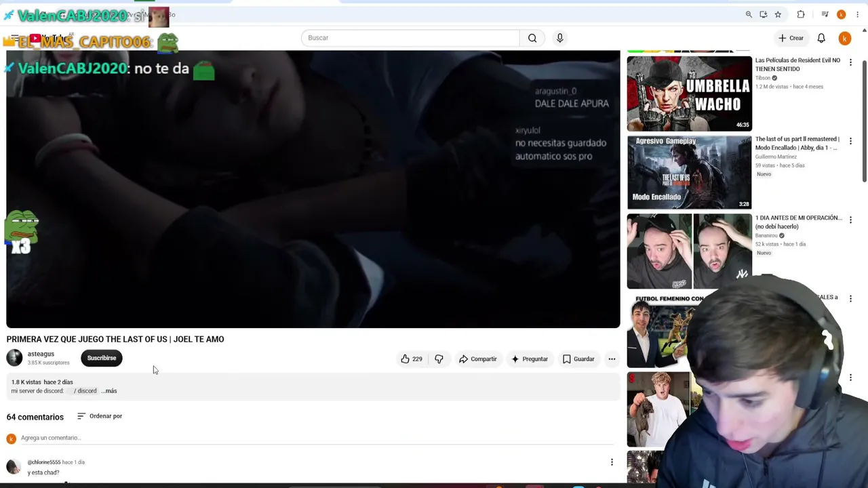This screenshot has height=488, width=868.
Task: Open the Umbrella Wacho Resident Evil thumbnail
Action: (x=689, y=94)
